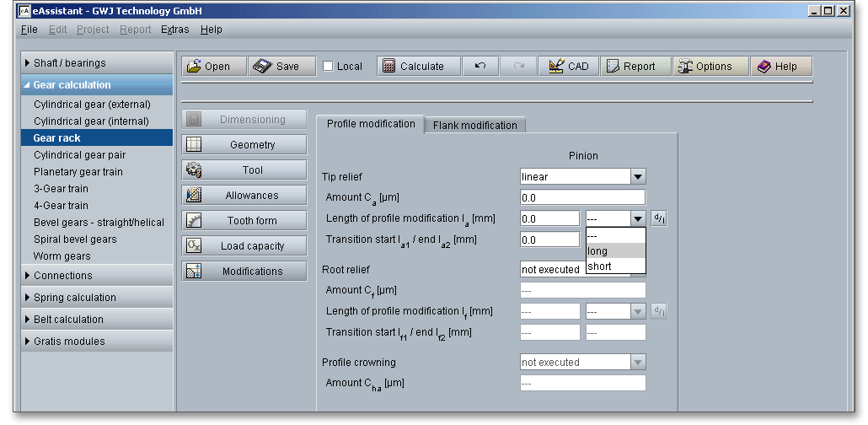Generate output with the Report button

tap(636, 67)
